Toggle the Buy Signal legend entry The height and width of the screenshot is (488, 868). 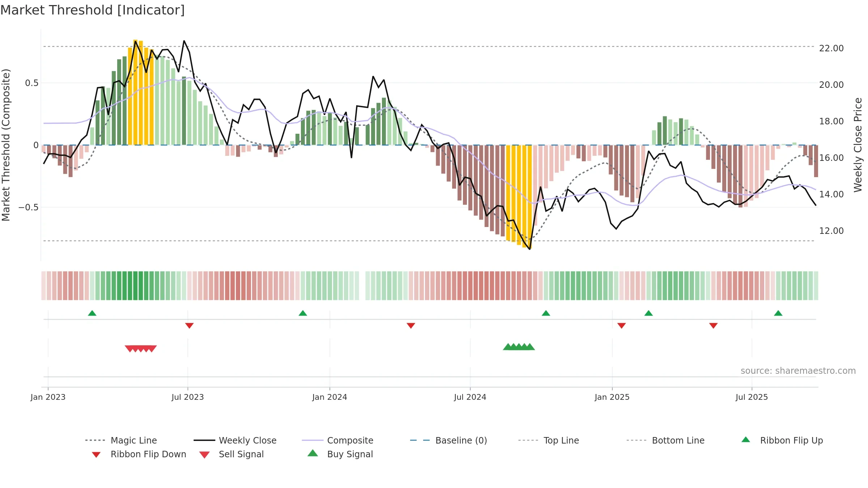pos(340,454)
